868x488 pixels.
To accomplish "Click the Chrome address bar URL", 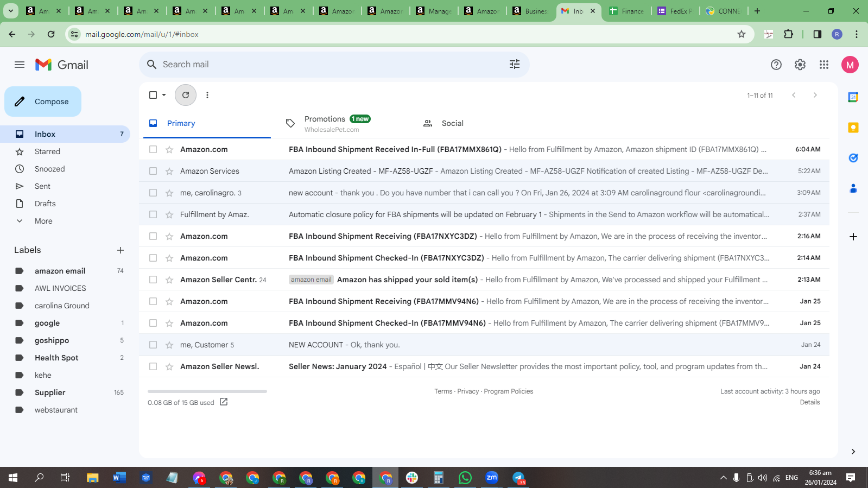I will point(142,34).
